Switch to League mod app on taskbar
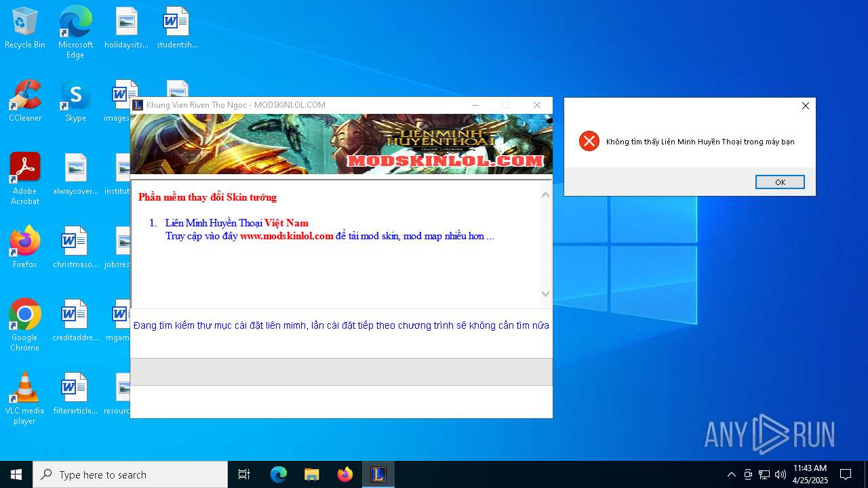 (x=378, y=474)
